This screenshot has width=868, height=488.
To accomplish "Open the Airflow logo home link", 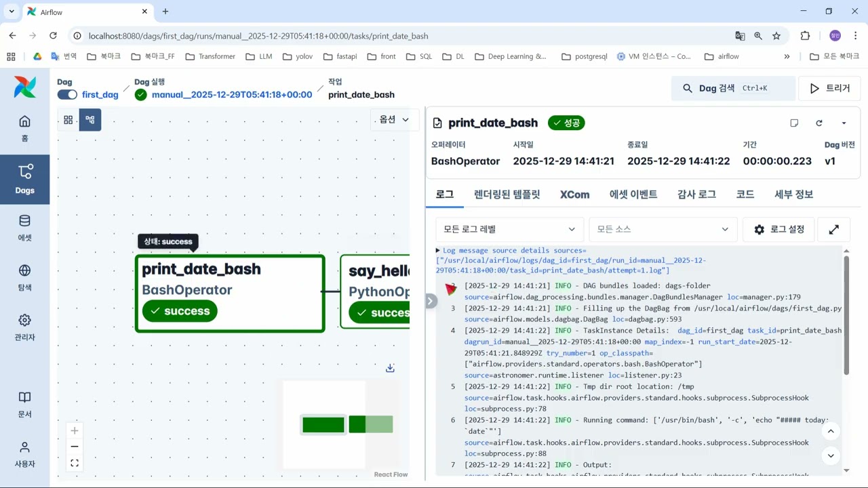I will (25, 87).
